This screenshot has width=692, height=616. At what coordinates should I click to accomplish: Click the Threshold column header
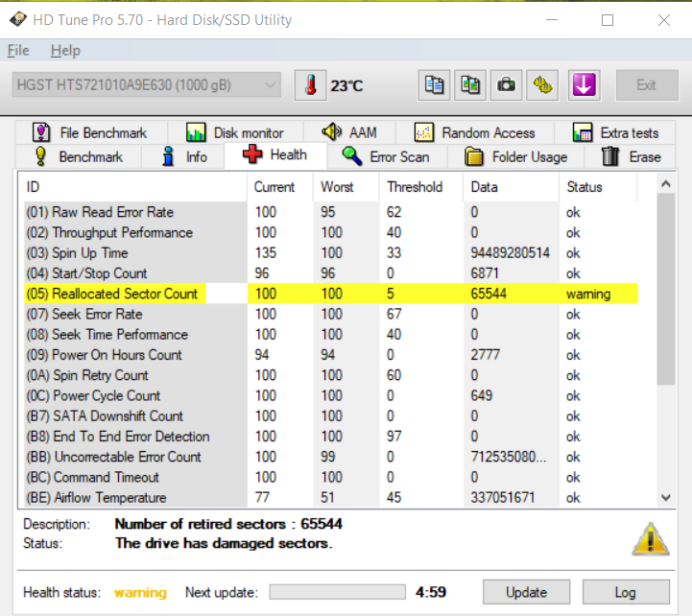pos(421,187)
